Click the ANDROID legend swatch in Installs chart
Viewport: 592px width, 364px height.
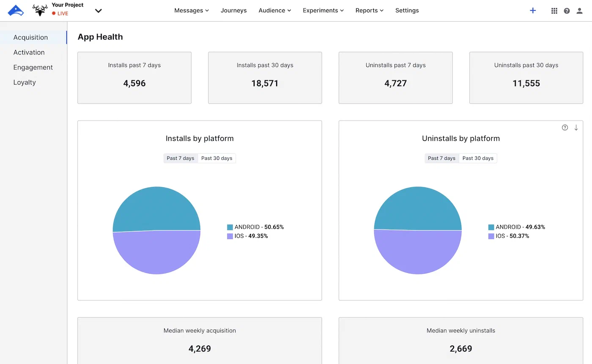click(x=230, y=227)
